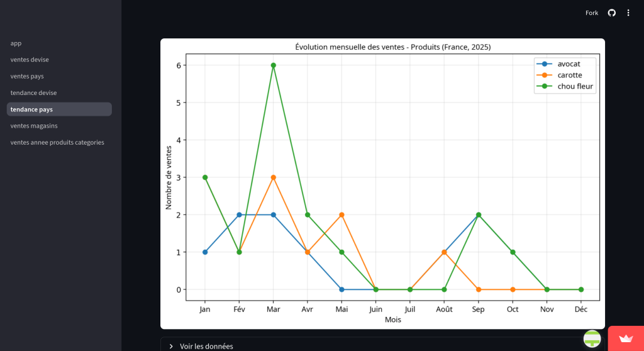Click avocat blue legend marker

click(x=545, y=64)
